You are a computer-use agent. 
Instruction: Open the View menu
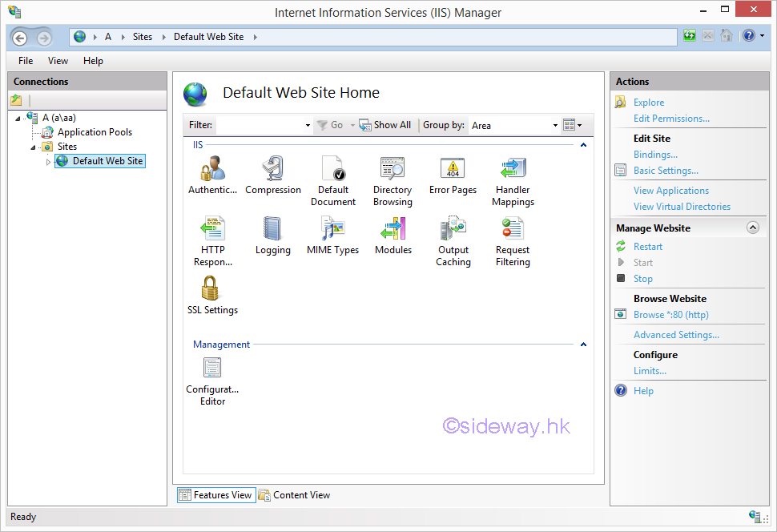click(x=58, y=61)
